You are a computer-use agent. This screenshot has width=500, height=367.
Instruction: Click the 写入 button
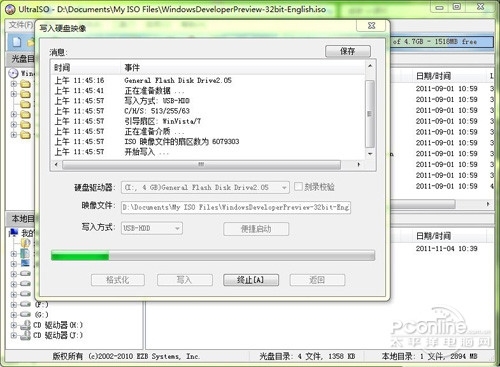(x=185, y=280)
